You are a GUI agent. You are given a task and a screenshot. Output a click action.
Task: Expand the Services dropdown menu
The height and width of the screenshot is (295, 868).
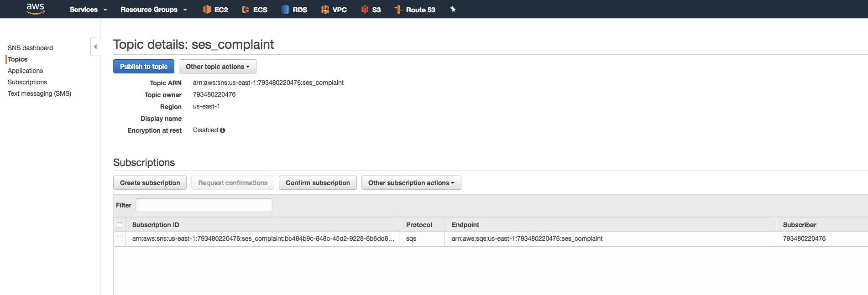(88, 10)
